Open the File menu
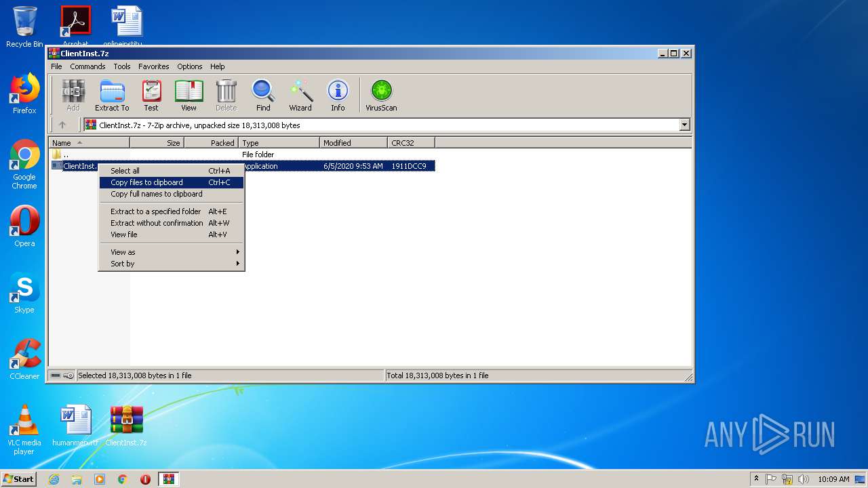The height and width of the screenshot is (488, 868). [56, 66]
